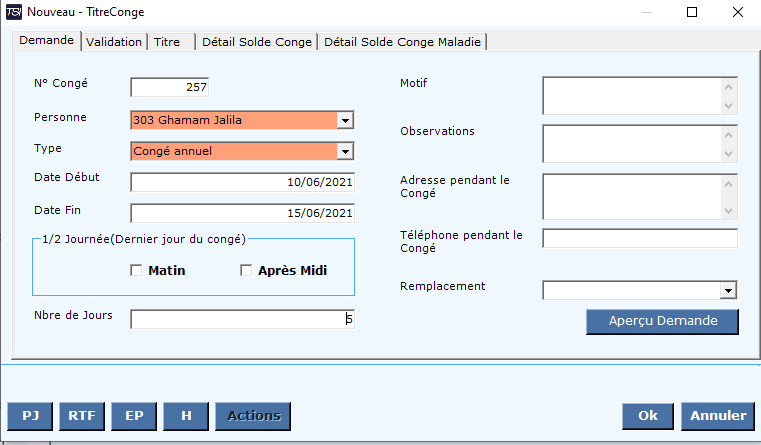This screenshot has width=761, height=445.
Task: Expand the Personne dropdown arrow
Action: (345, 120)
